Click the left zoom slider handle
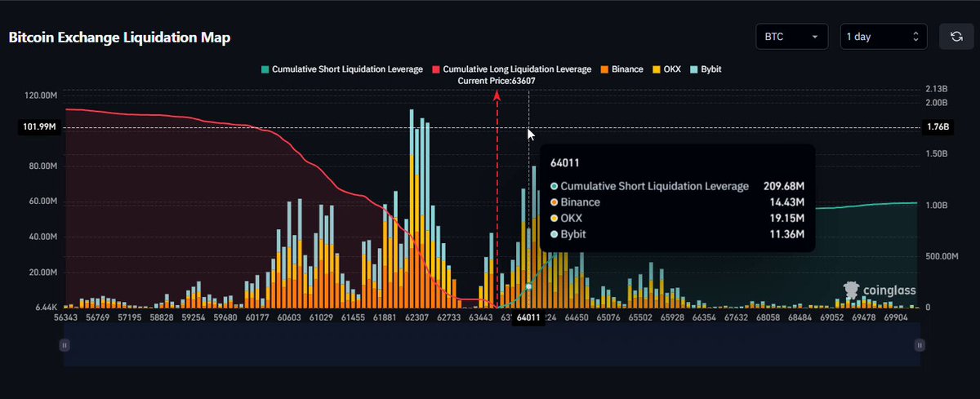 [x=65, y=345]
